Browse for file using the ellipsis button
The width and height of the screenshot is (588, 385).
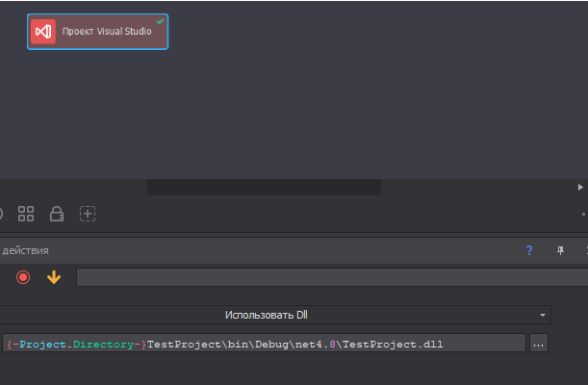coord(539,343)
